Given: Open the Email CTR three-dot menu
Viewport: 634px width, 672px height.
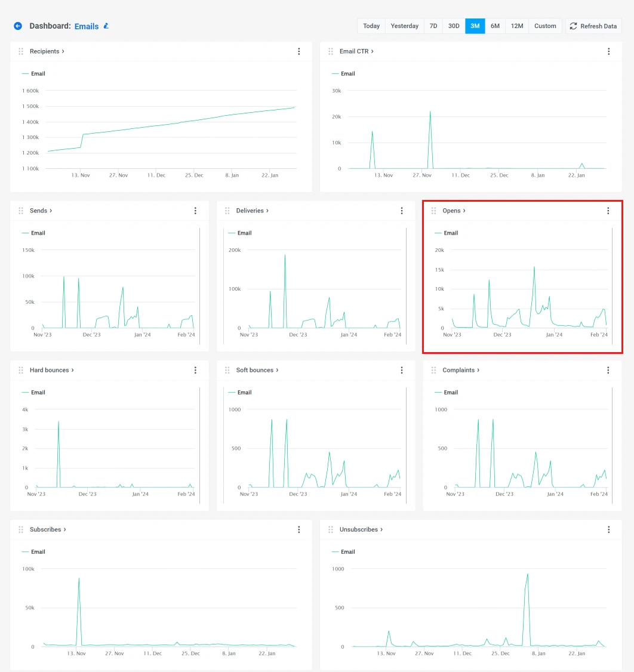Looking at the screenshot, I should tap(608, 51).
